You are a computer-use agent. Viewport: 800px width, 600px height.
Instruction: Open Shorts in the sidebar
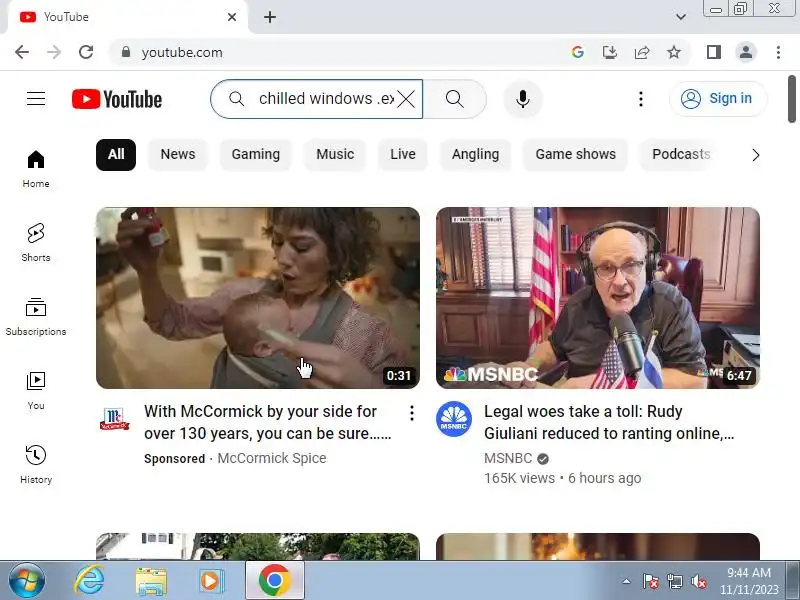pos(36,243)
